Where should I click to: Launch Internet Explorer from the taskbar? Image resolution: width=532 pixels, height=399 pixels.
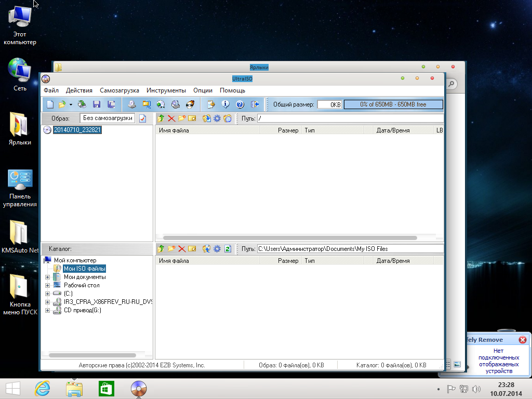(43, 389)
